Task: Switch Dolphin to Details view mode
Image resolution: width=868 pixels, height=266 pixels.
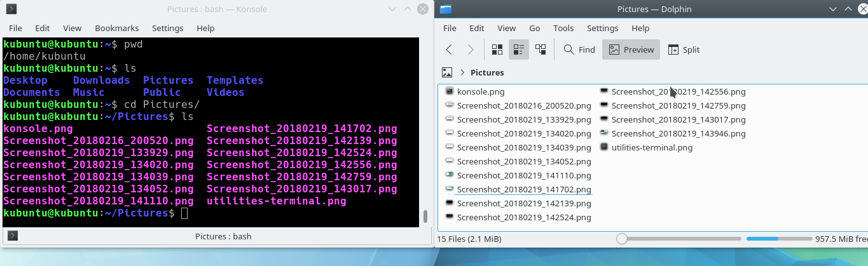Action: 541,50
